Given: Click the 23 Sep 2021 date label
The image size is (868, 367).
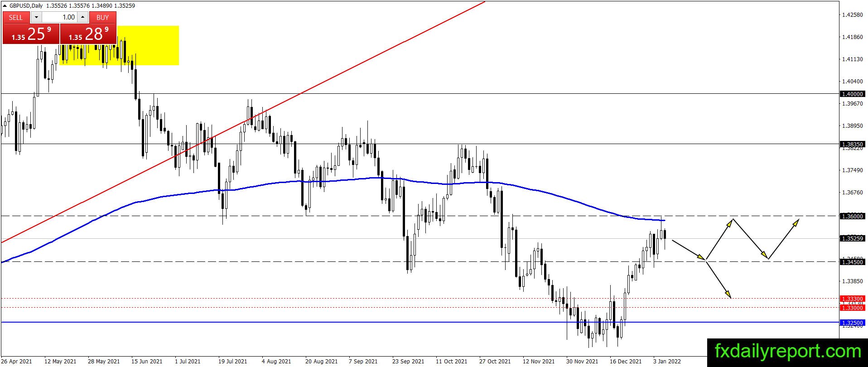Looking at the screenshot, I should [408, 362].
